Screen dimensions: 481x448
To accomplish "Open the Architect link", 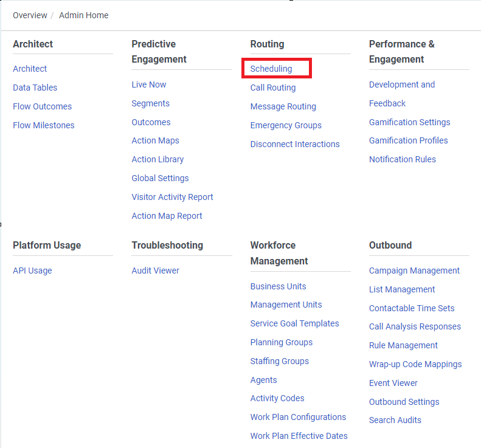I will pyautogui.click(x=30, y=69).
